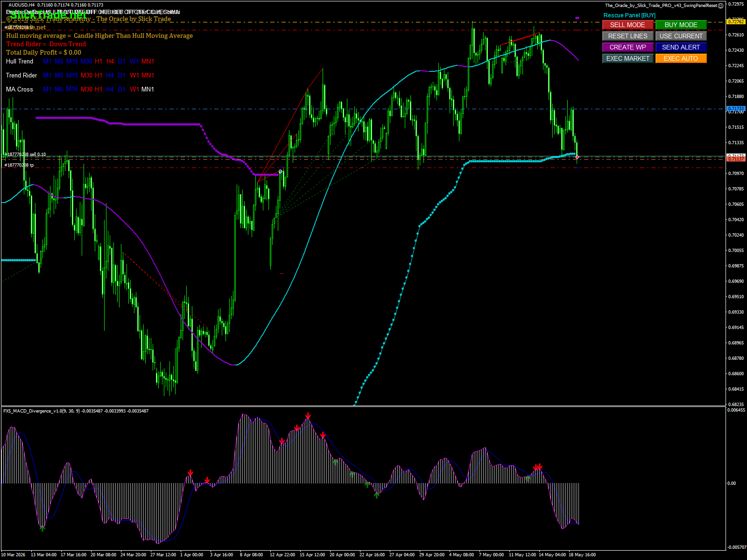Click the 0.00 level on MACD scale

pos(732,483)
